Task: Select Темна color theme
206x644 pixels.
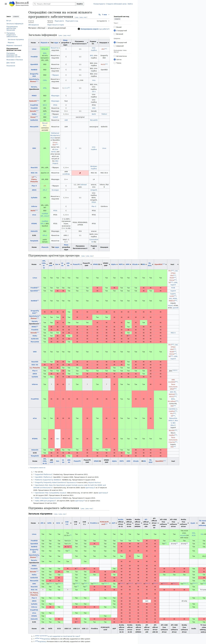Action: (x=115, y=63)
